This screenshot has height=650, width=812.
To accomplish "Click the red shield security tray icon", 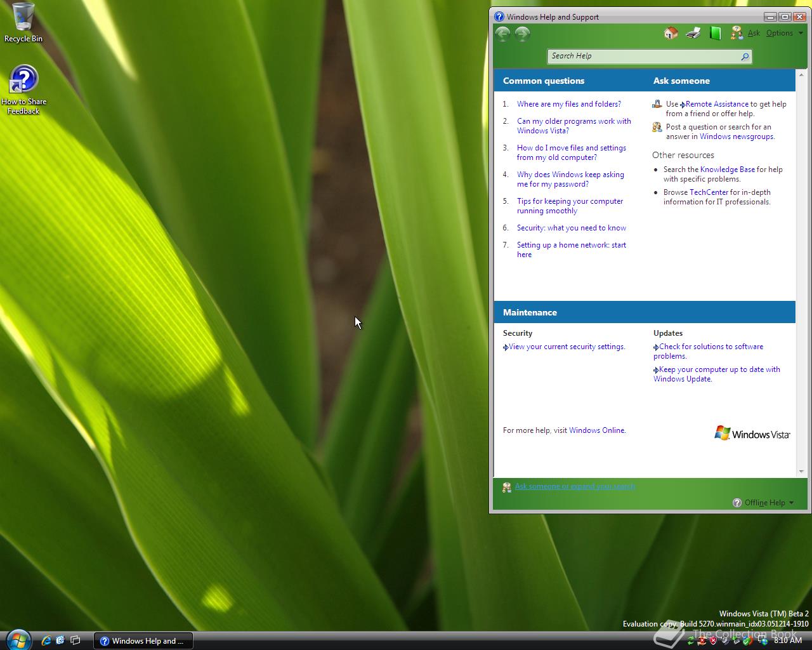I will pos(714,641).
